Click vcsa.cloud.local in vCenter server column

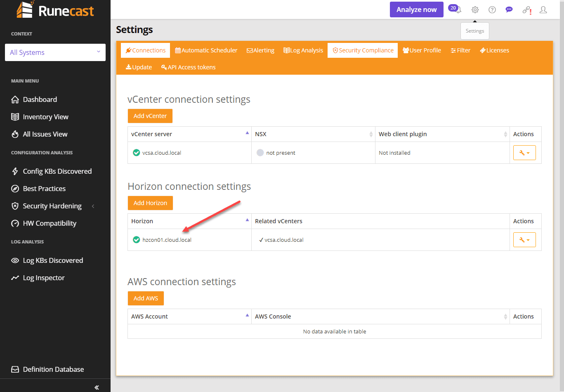pos(162,153)
